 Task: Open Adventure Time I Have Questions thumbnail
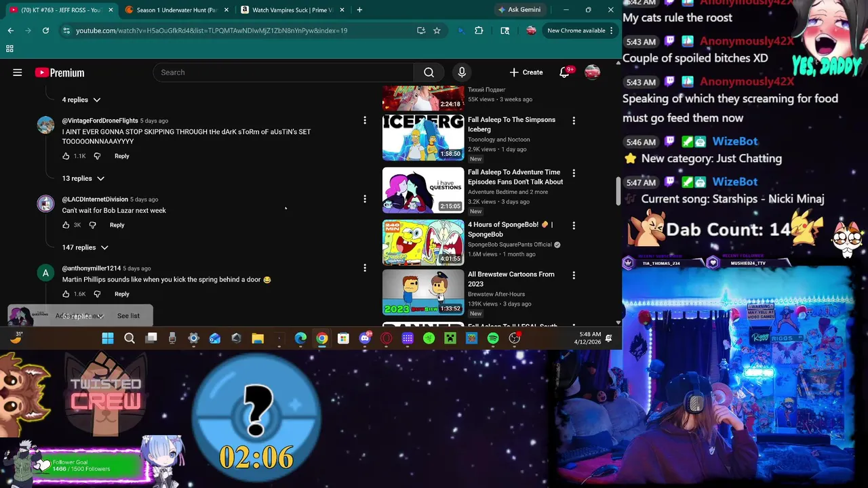pyautogui.click(x=423, y=190)
